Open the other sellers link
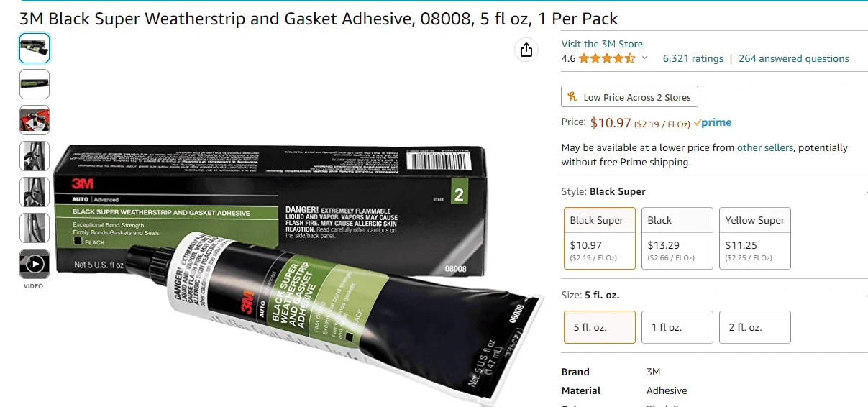The width and height of the screenshot is (868, 407). [765, 147]
